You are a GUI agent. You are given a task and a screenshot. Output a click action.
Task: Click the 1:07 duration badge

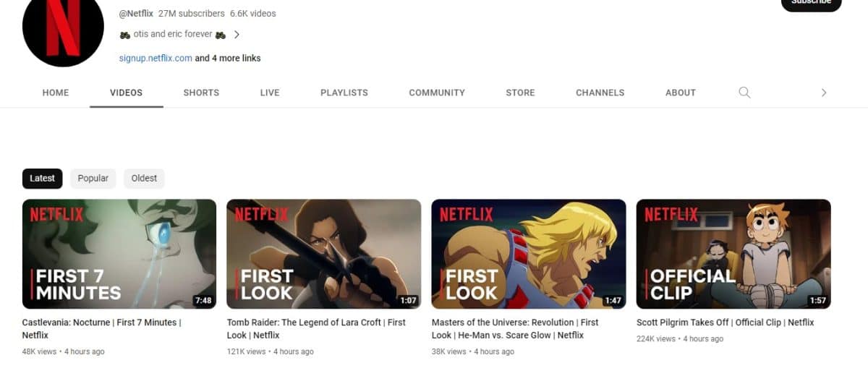tap(408, 300)
